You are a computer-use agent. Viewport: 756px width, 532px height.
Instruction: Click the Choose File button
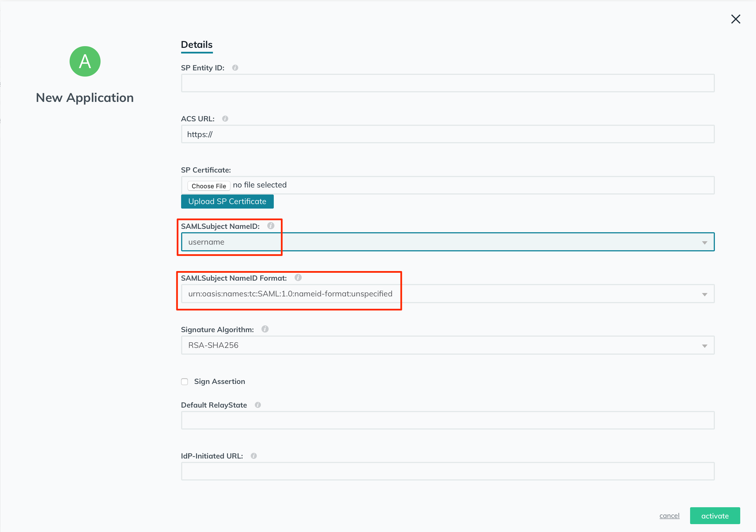click(x=209, y=186)
